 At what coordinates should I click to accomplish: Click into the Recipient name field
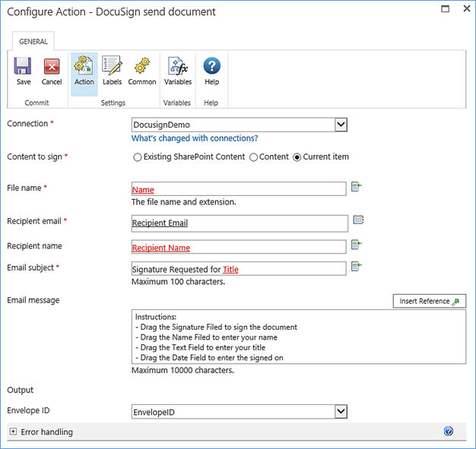tap(239, 247)
